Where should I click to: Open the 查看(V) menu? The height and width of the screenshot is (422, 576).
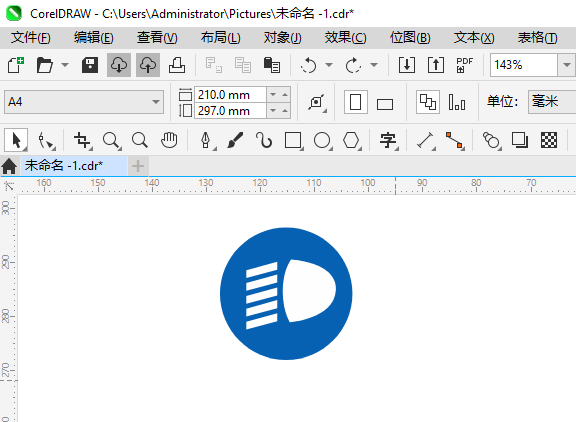[157, 37]
